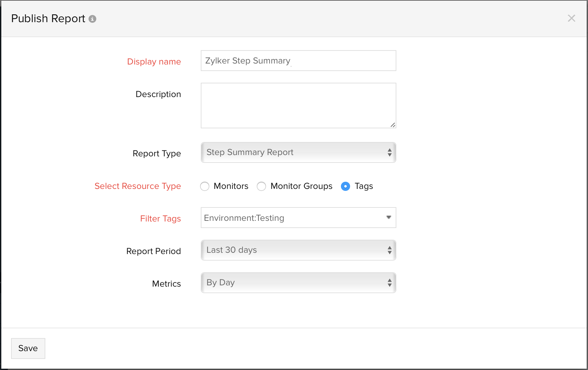The image size is (588, 370).
Task: Click the Display name text field
Action: [298, 61]
